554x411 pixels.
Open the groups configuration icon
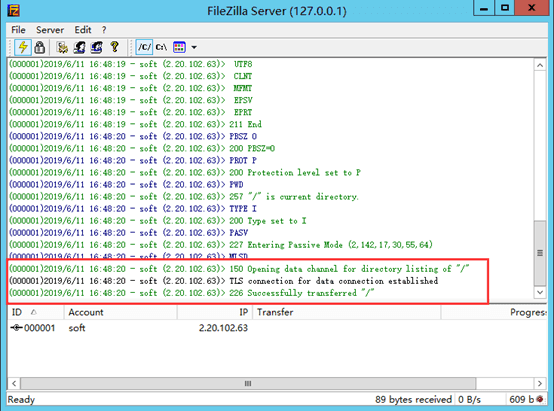96,47
